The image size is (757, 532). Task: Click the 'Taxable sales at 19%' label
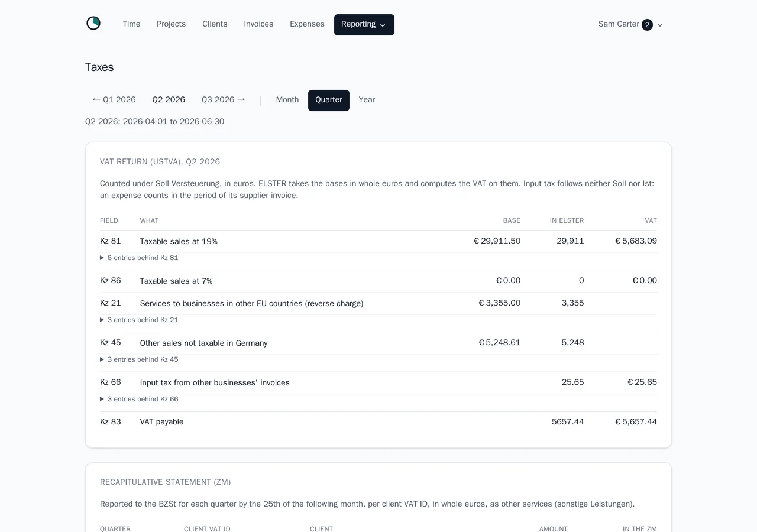point(179,242)
